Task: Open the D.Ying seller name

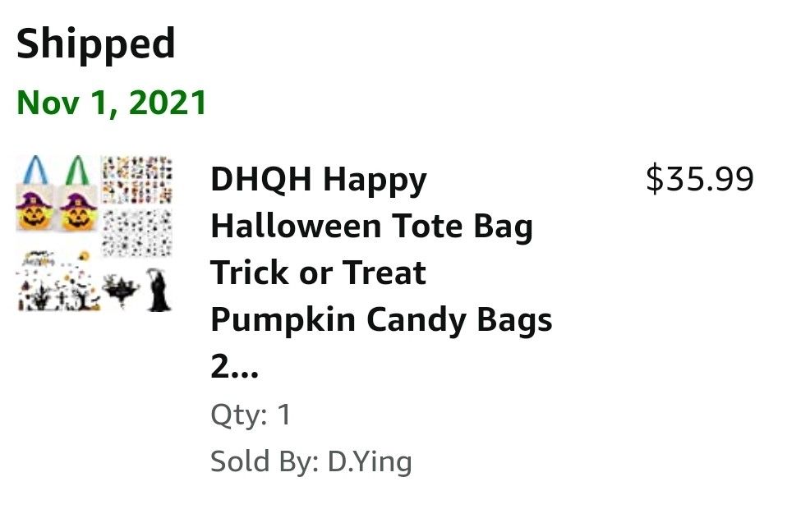Action: pos(370,461)
